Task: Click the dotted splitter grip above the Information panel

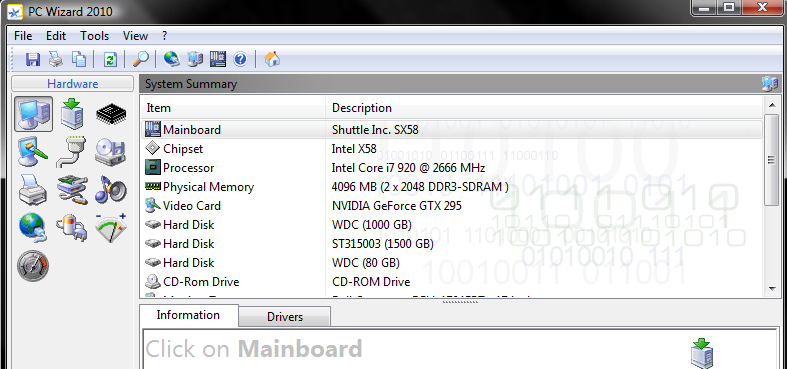Action: coord(460,302)
